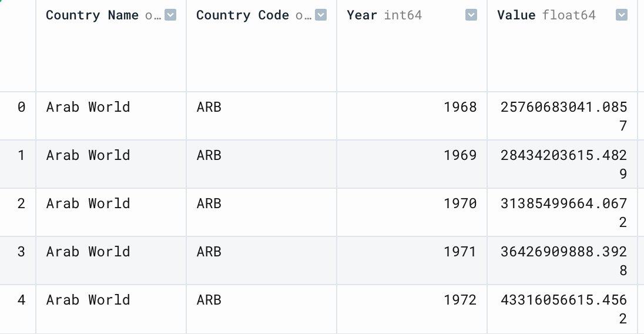Select row index 2

pyautogui.click(x=18, y=212)
